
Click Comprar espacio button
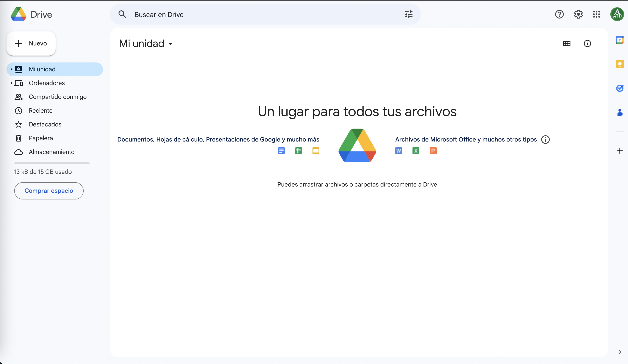click(x=49, y=191)
